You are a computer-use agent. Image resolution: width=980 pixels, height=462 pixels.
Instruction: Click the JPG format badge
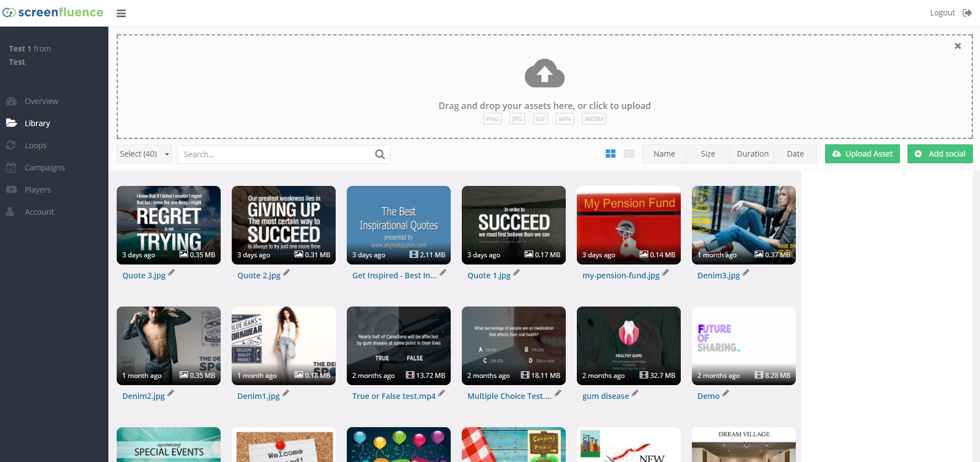tap(517, 119)
